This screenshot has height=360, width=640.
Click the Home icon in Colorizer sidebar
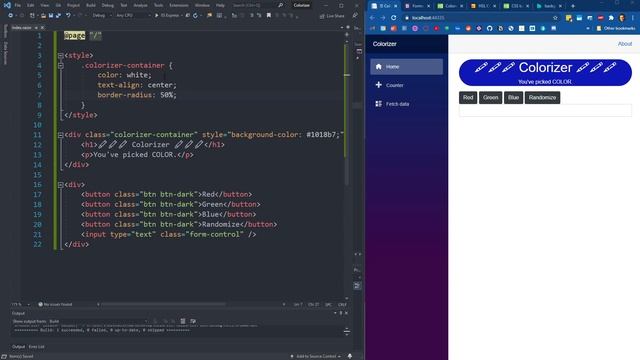coord(378,67)
